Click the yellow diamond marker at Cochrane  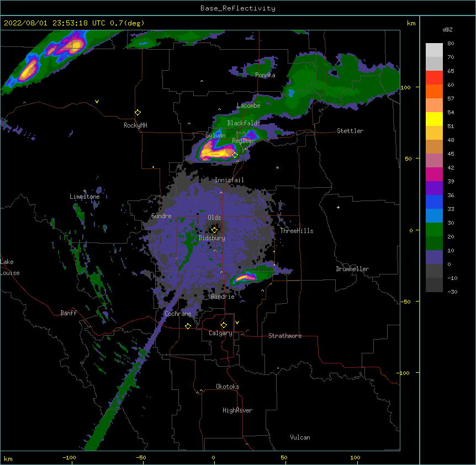coord(188,326)
